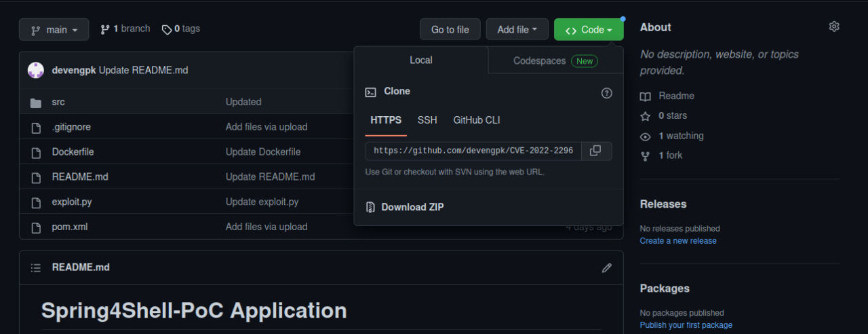Click the fork icon in About
Viewport: 868px width, 334px height.
(x=646, y=156)
